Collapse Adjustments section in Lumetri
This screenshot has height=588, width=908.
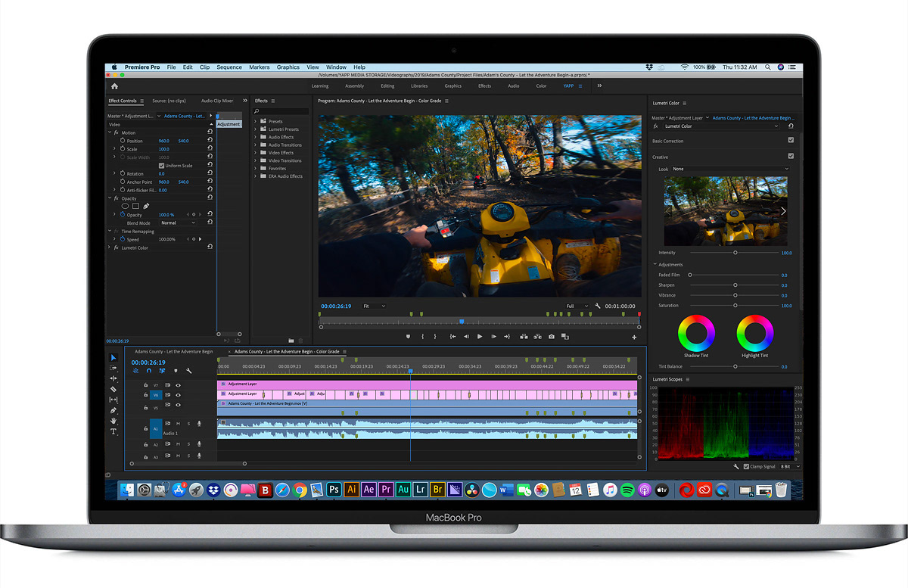tap(655, 264)
